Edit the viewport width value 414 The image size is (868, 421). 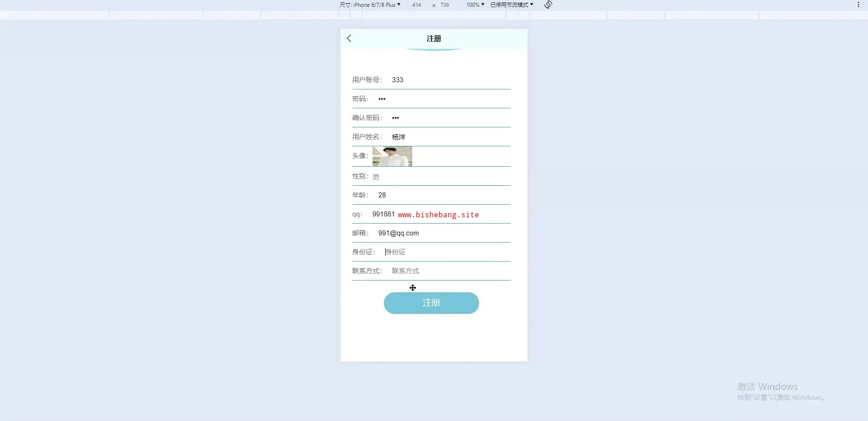[416, 5]
